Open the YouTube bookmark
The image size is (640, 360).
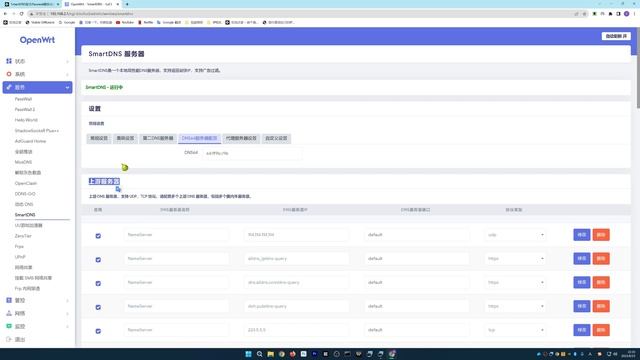point(125,22)
